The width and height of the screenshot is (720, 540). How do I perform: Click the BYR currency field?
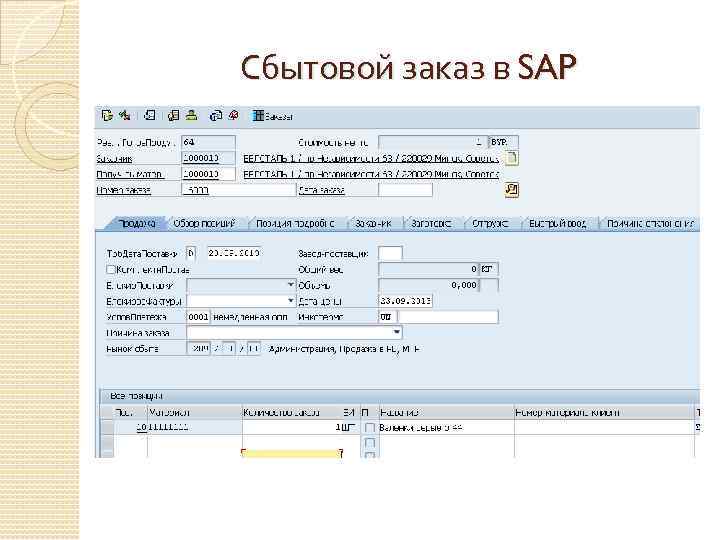(503, 142)
